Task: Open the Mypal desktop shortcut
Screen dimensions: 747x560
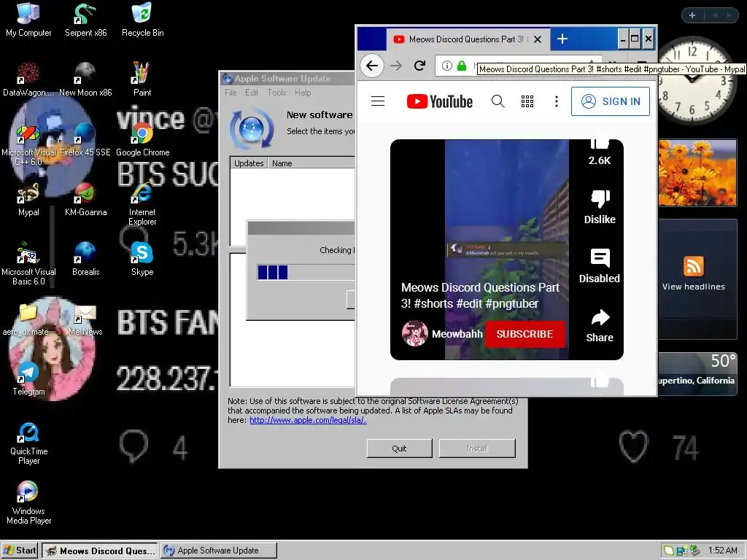Action: [x=28, y=199]
